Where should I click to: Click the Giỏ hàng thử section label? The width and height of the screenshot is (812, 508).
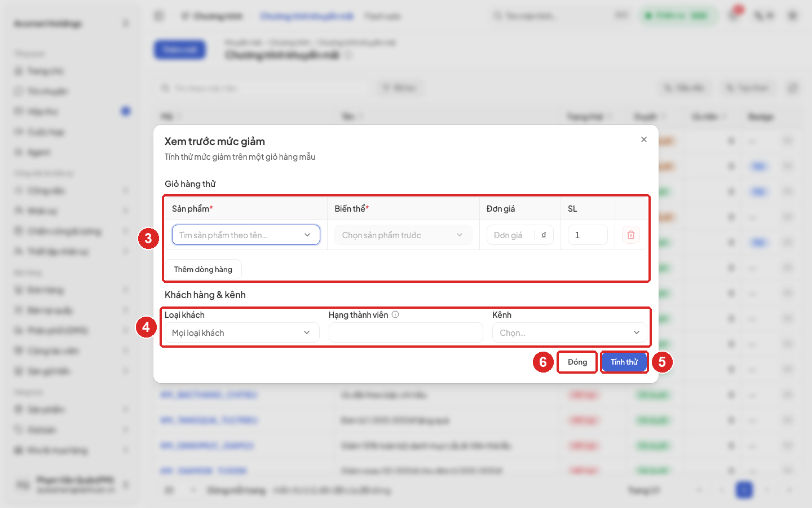190,184
